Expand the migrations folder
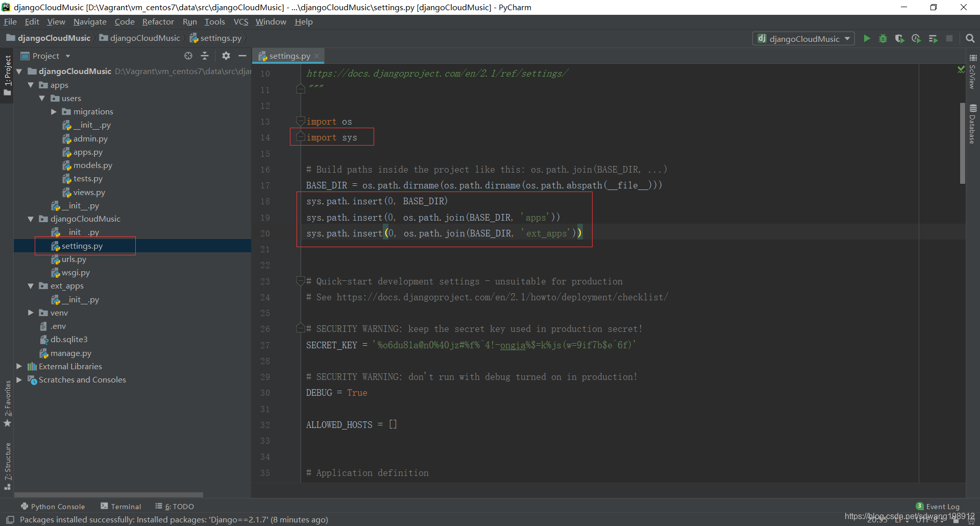The height and width of the screenshot is (526, 980). click(x=54, y=111)
